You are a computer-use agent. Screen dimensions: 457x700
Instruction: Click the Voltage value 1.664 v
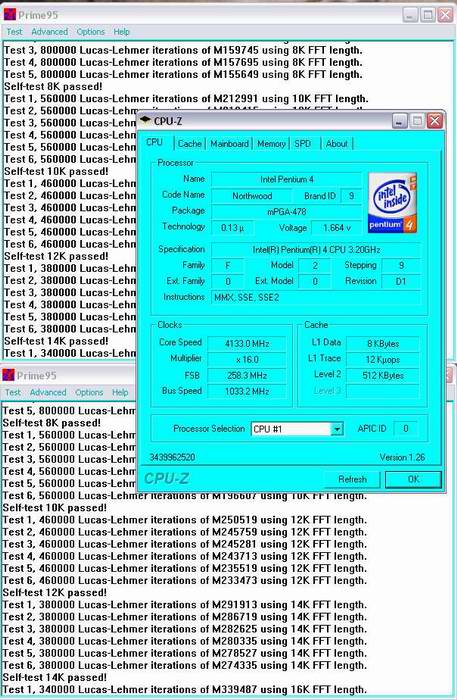point(337,228)
